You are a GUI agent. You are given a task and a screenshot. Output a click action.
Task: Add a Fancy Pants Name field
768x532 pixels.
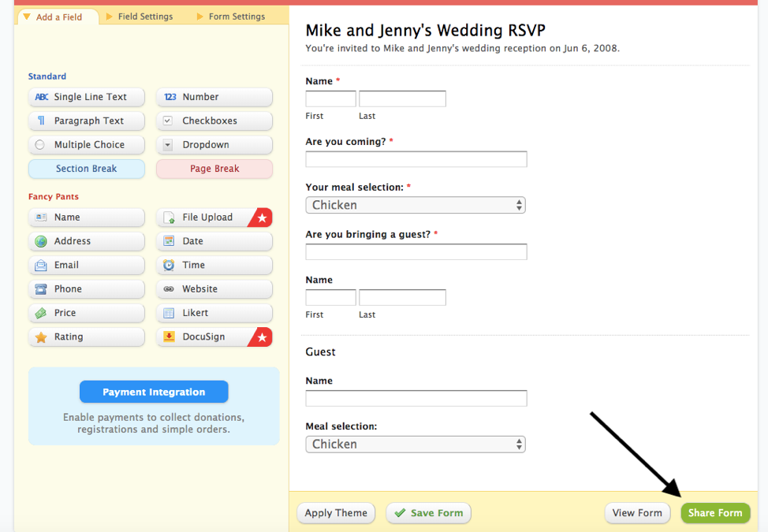86,218
